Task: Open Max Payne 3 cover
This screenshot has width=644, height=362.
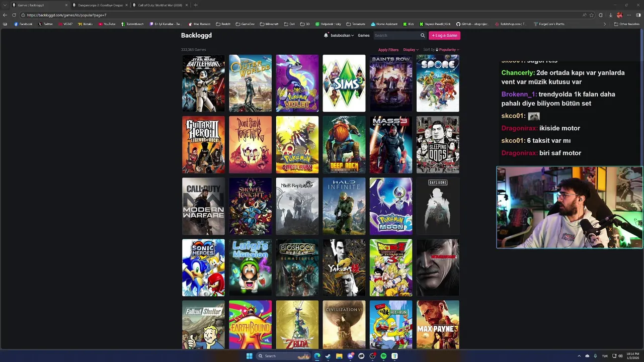Action: [x=438, y=325]
